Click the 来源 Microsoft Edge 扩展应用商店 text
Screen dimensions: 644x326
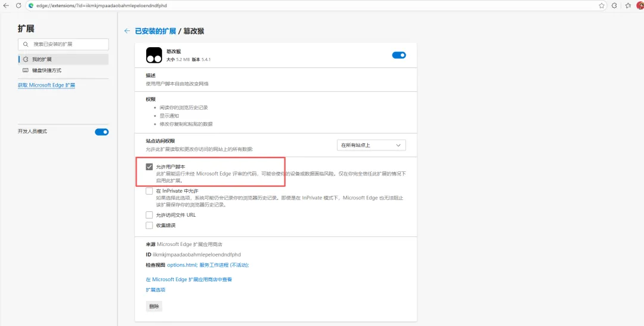pyautogui.click(x=184, y=244)
